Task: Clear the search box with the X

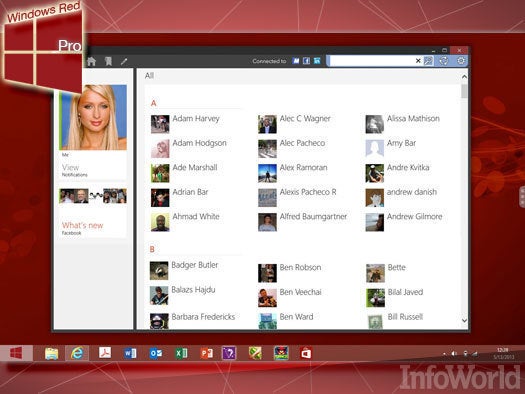Action: click(418, 61)
